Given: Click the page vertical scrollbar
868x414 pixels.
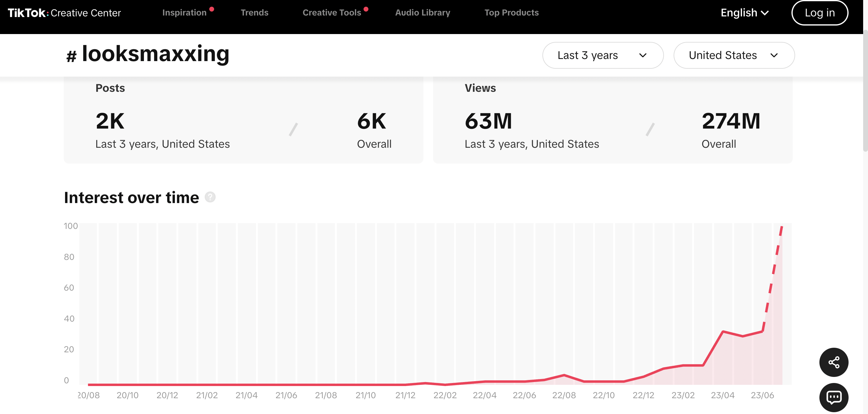Looking at the screenshot, I should [865, 91].
